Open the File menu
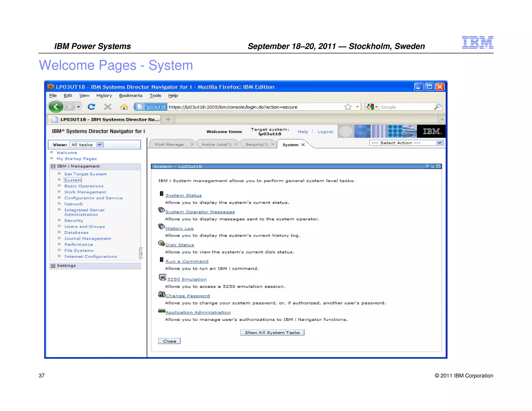 click(x=53, y=96)
